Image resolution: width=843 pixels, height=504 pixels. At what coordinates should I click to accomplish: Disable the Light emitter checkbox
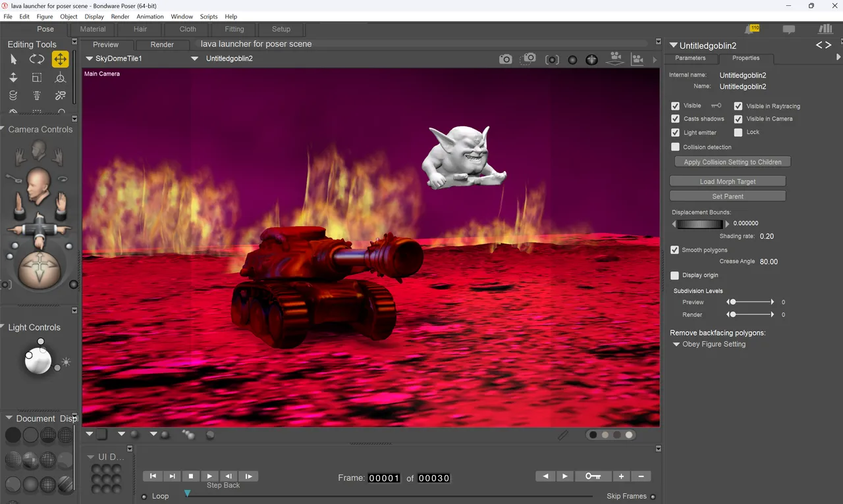point(675,132)
